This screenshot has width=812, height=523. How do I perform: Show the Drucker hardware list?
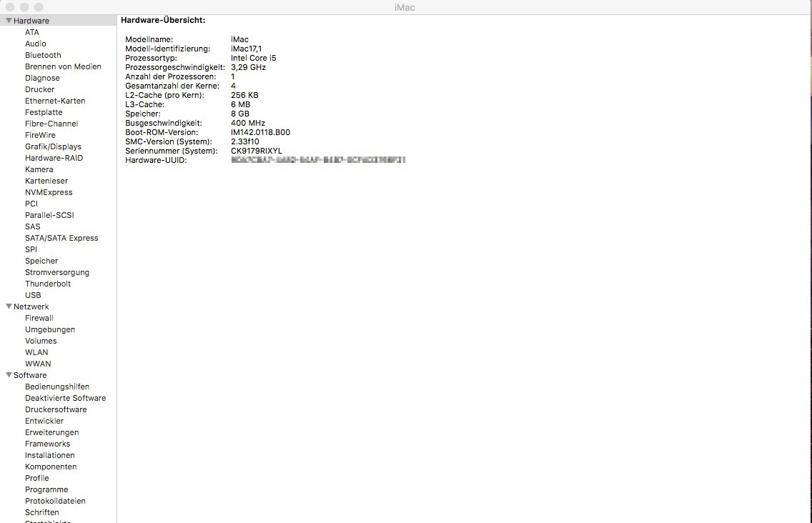coord(39,89)
